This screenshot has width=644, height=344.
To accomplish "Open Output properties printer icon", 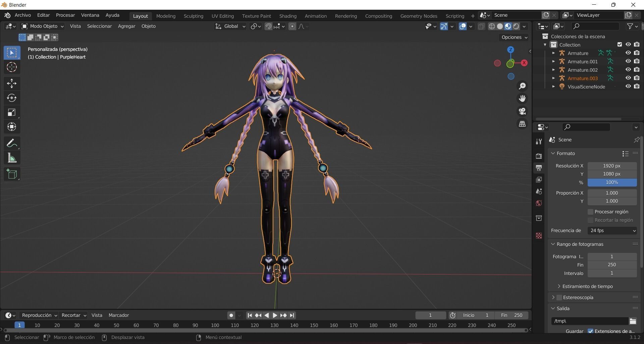I will (x=539, y=168).
